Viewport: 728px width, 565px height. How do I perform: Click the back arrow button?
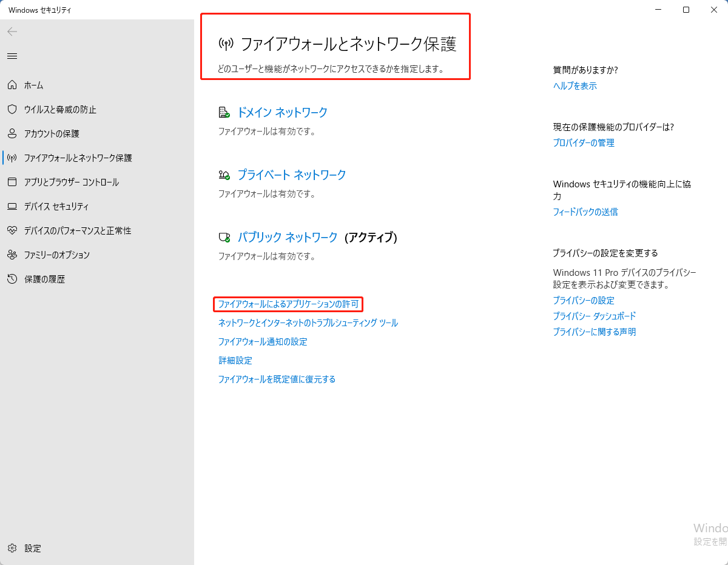point(12,32)
